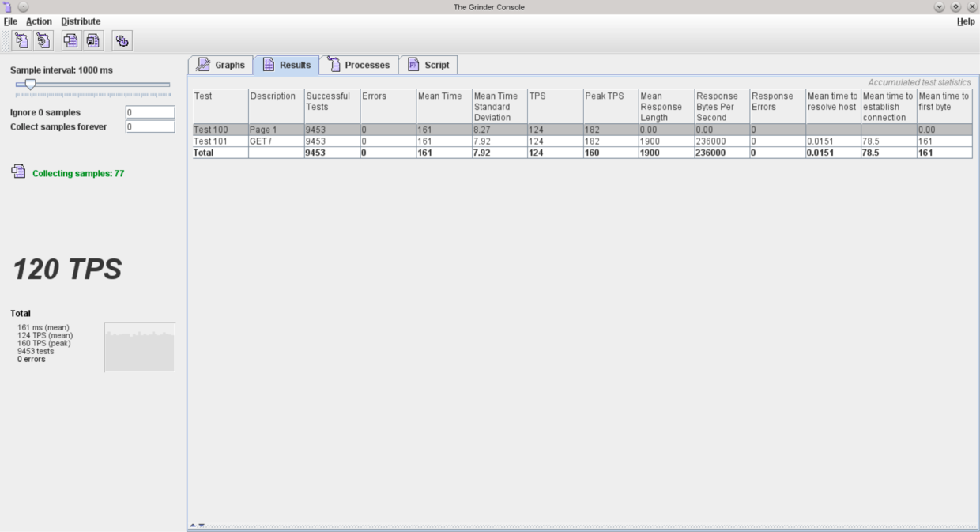Click the 8.27 standard deviation cell
The height and width of the screenshot is (532, 980).
click(499, 130)
